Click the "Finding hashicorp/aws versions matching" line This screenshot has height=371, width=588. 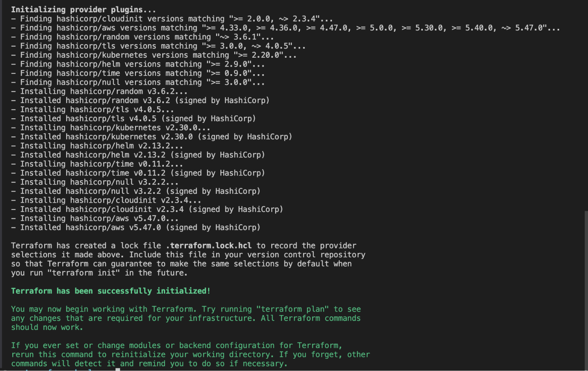(285, 28)
